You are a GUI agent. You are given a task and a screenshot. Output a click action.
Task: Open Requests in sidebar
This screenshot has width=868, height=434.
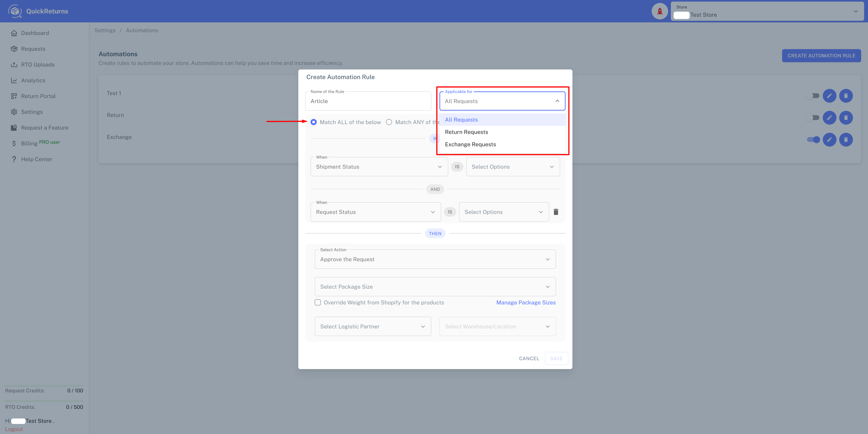33,49
